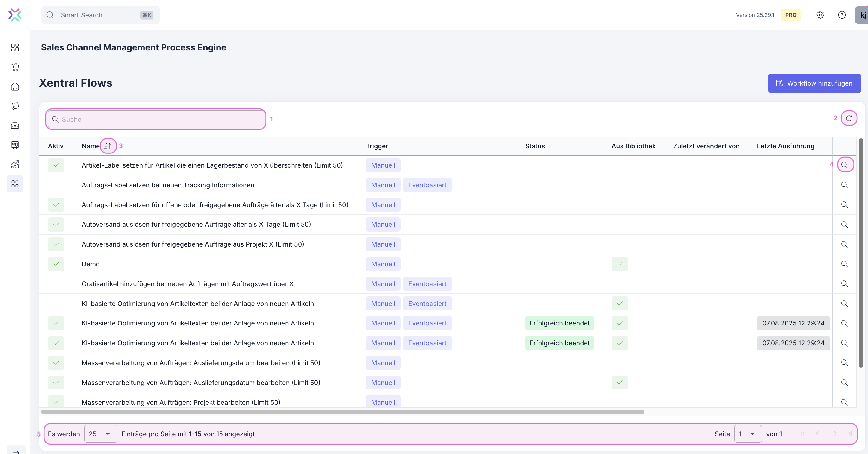This screenshot has width=868, height=454.
Task: Toggle Aus Bibliothek check in Demo row
Action: (x=619, y=264)
